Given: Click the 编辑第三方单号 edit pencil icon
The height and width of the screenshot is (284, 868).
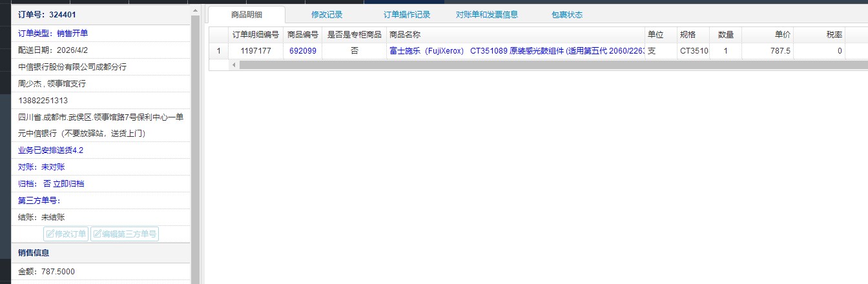Looking at the screenshot, I should (97, 234).
